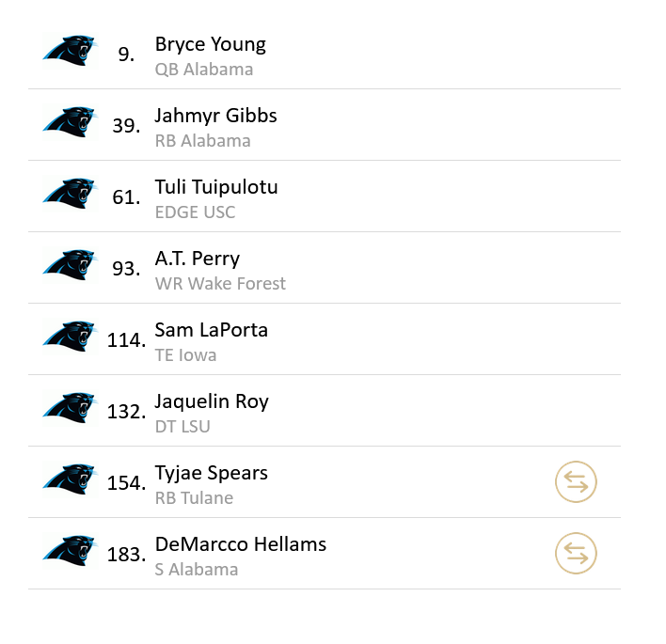Click the swap icon beside DeMarcco Hellams
Screen dimensions: 666x644
click(x=576, y=554)
